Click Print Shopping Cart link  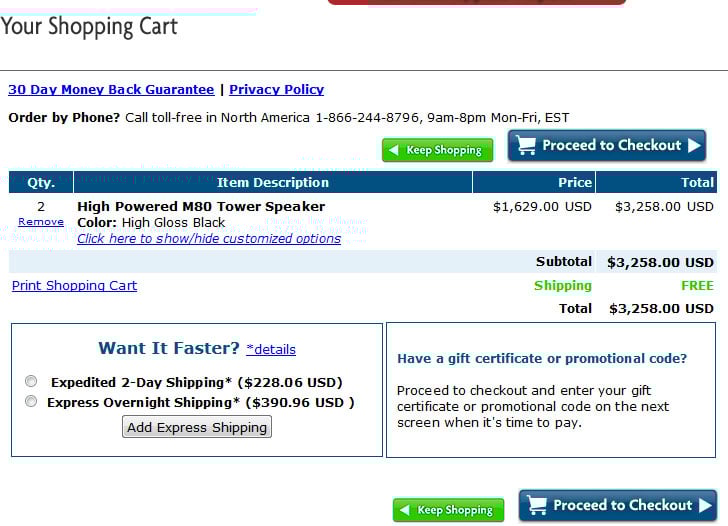(x=74, y=285)
